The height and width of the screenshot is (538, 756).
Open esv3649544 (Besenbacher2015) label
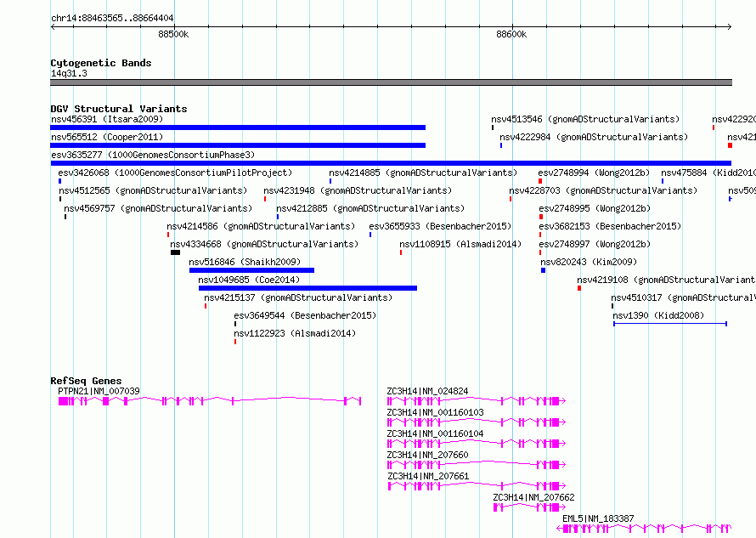305,315
